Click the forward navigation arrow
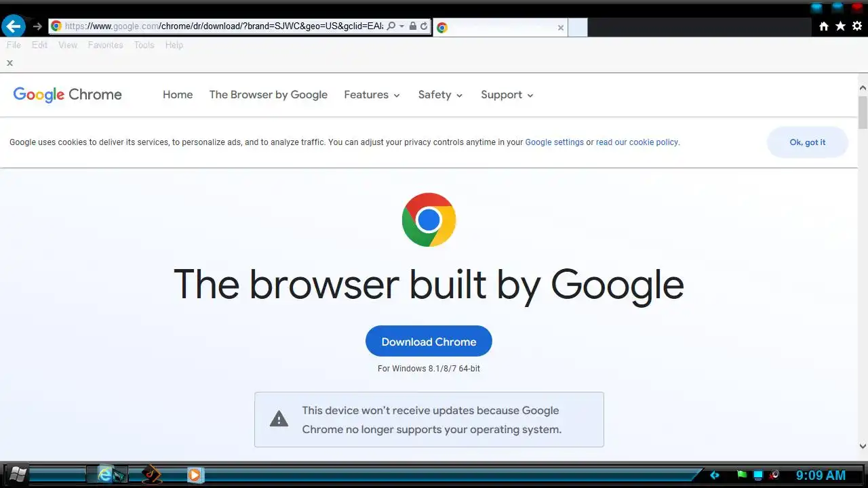The image size is (868, 488). pyautogui.click(x=37, y=26)
